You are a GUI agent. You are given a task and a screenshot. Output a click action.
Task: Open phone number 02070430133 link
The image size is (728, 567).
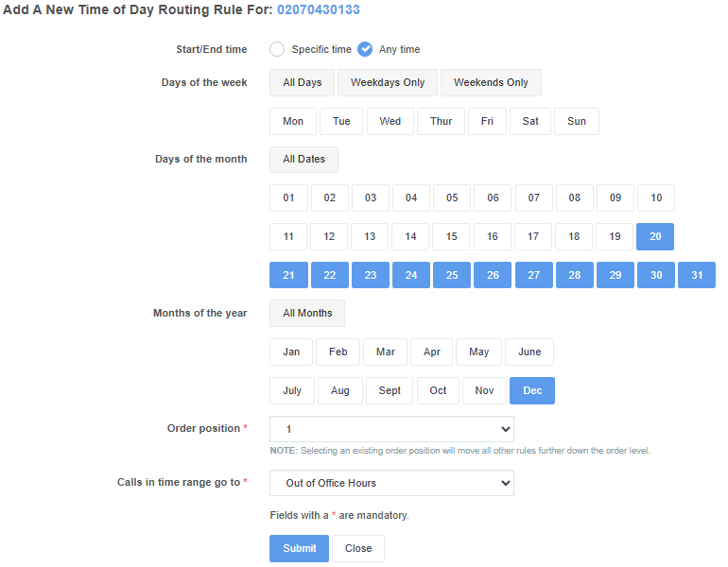319,9
